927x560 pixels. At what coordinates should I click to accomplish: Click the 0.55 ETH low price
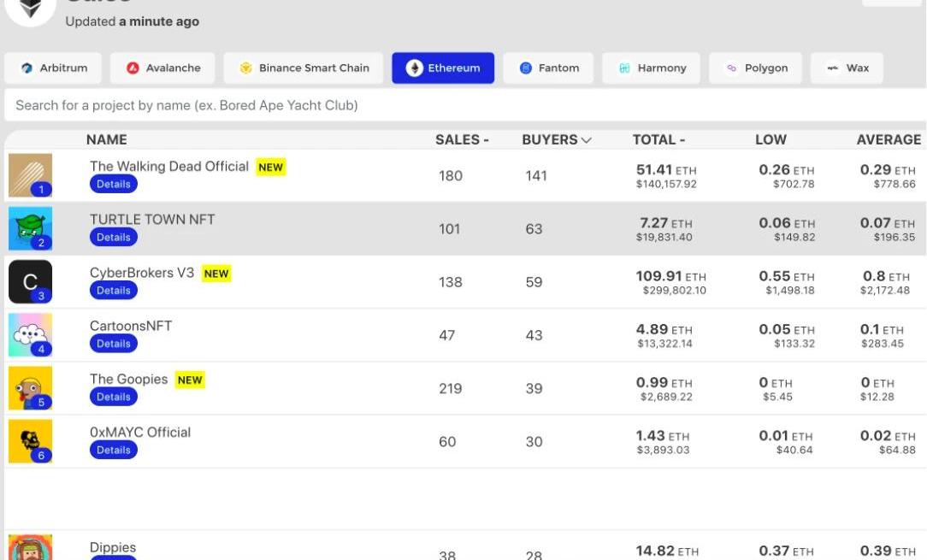point(786,276)
